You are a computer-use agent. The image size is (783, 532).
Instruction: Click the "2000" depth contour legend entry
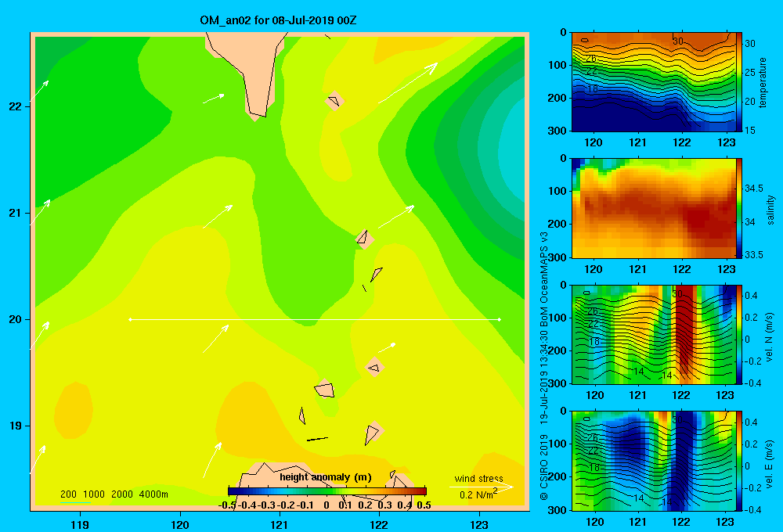(x=122, y=494)
